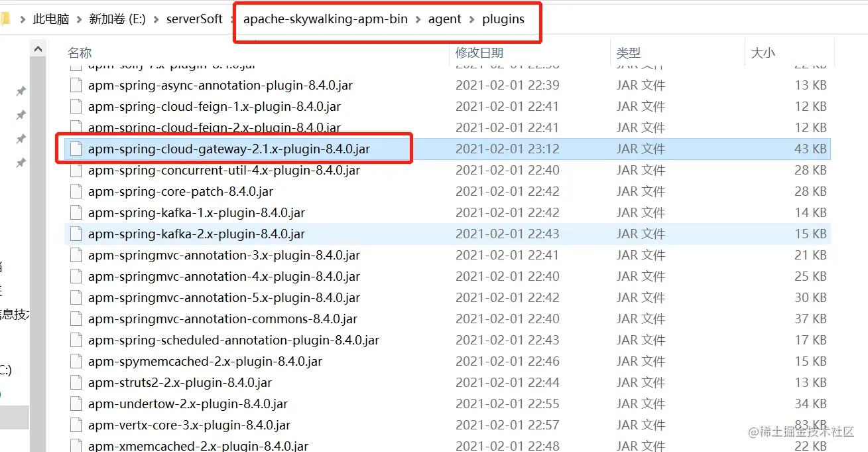Image resolution: width=868 pixels, height=452 pixels.
Task: Navigate to 新加卷 (E:) breadcrumb
Action: [x=117, y=19]
